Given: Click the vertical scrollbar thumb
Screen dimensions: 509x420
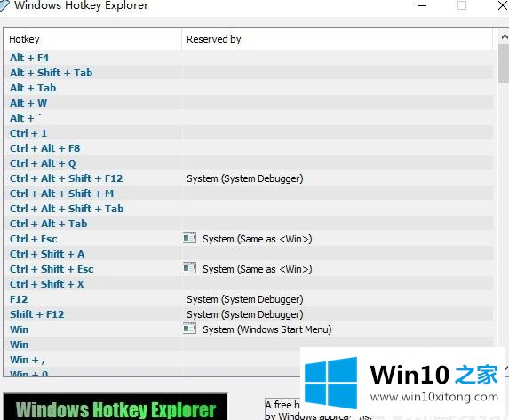Looking at the screenshot, I should click(504, 63).
